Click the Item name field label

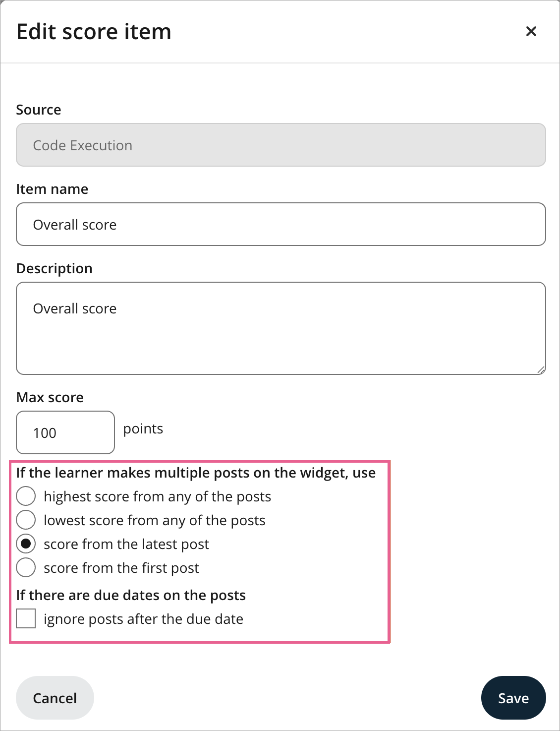tap(53, 189)
